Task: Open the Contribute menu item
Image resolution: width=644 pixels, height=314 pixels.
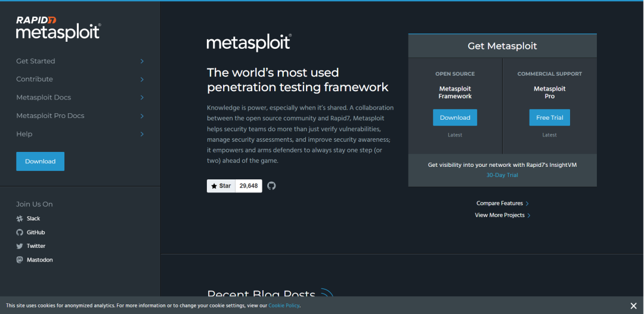Action: click(x=35, y=79)
